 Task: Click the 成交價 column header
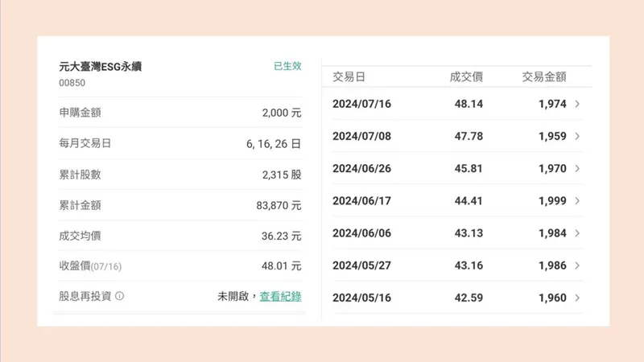(x=465, y=77)
